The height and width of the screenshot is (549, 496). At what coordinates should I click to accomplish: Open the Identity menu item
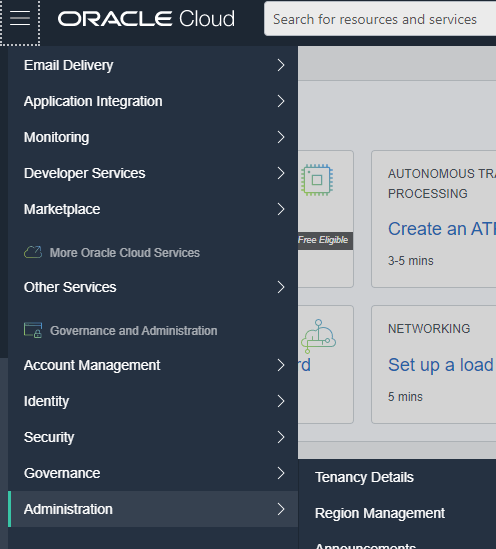pyautogui.click(x=153, y=401)
